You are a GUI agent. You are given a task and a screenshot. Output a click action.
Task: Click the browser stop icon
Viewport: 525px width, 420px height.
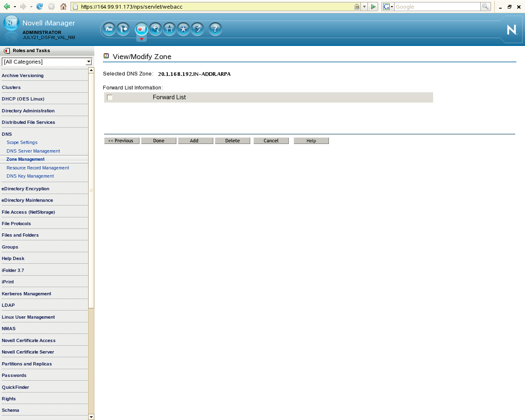(51, 7)
